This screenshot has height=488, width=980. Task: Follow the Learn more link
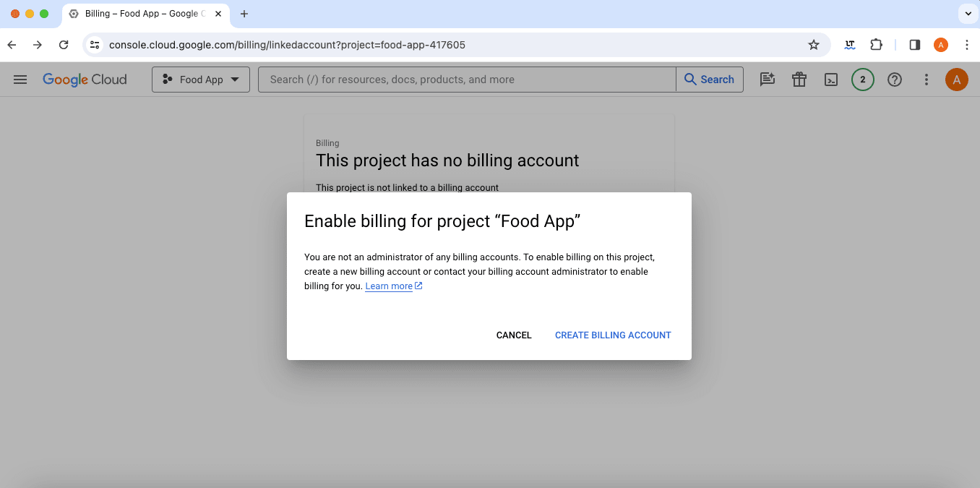[388, 286]
